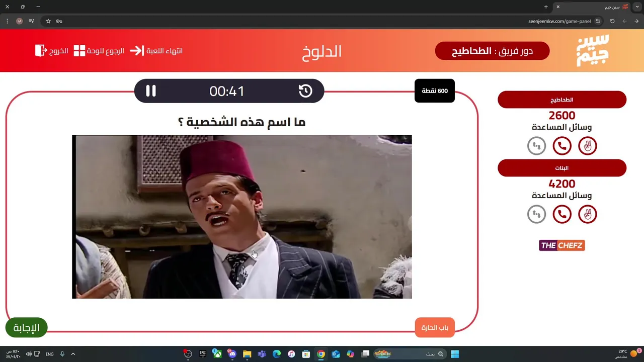This screenshot has height=362, width=644.
Task: Bookmark this page with star icon
Action: [48, 21]
